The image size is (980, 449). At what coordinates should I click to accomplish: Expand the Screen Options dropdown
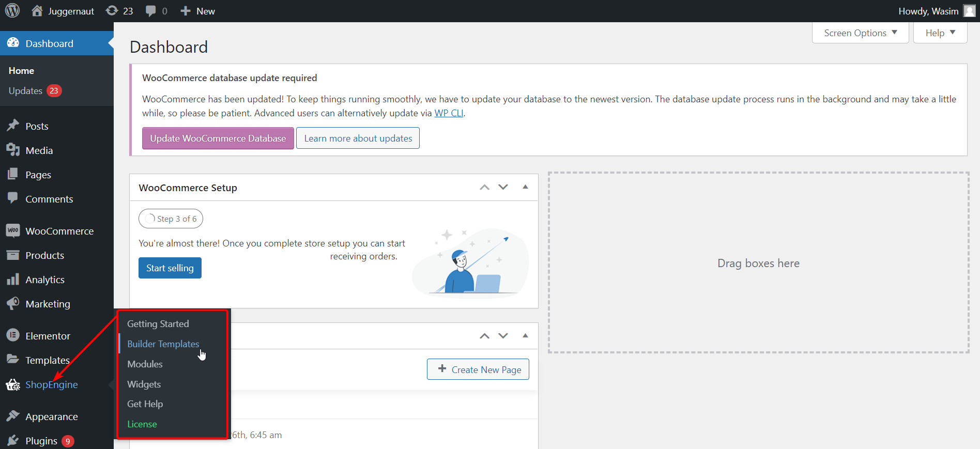(x=860, y=33)
